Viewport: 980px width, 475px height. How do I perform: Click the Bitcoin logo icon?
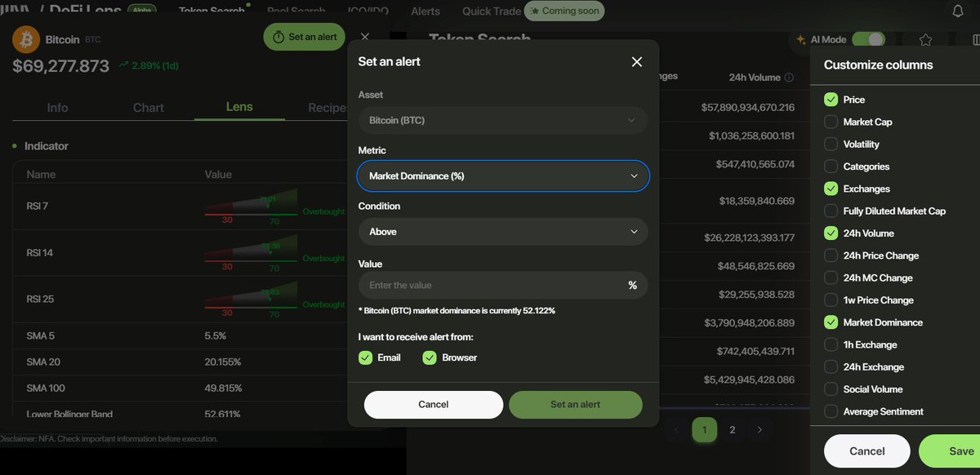[x=26, y=39]
